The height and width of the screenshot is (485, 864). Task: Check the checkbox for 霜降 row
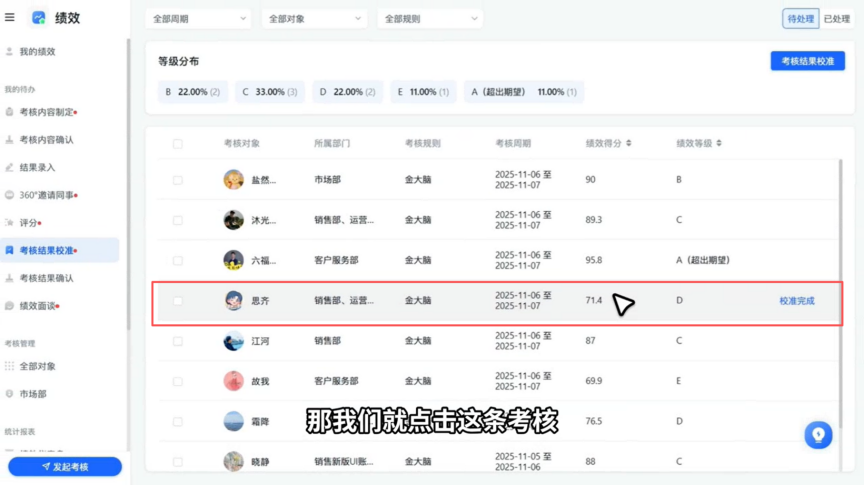pyautogui.click(x=177, y=422)
